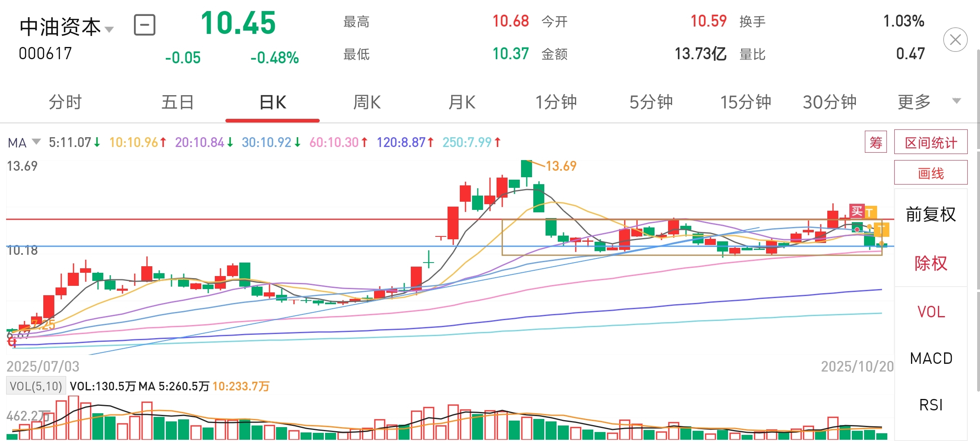The width and height of the screenshot is (980, 441).
Task: Toggle the VOL indicator panel
Action: (x=931, y=312)
